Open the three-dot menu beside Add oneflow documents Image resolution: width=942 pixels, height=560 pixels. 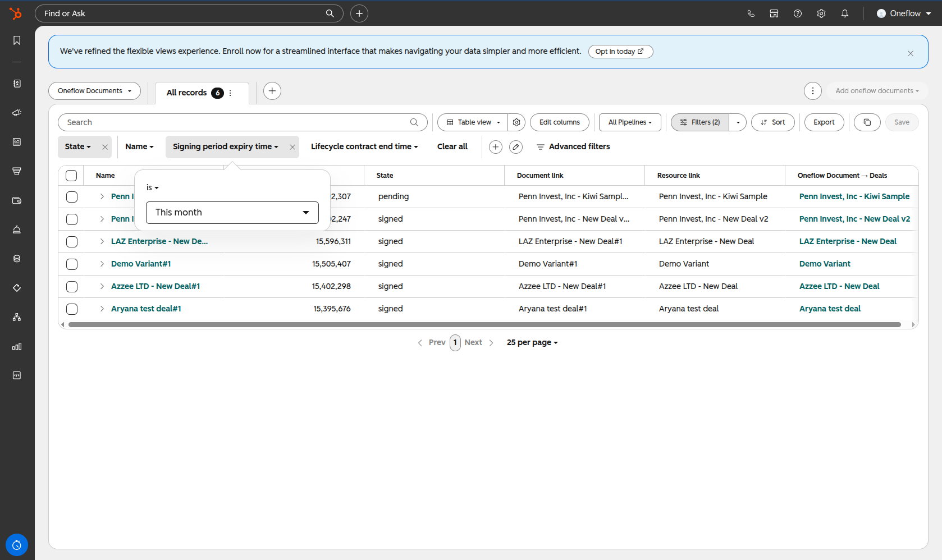pyautogui.click(x=813, y=91)
